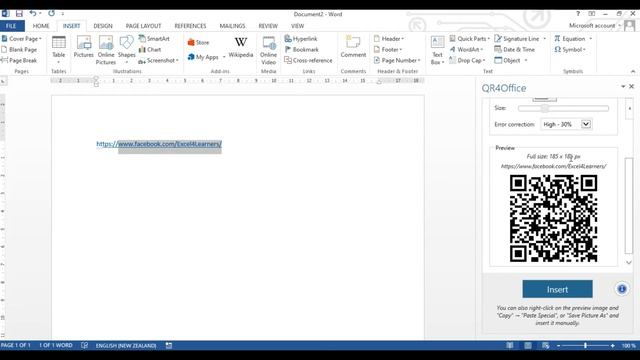Viewport: 640px width, 360px height.
Task: Click the Redo/Repeat icon
Action: click(x=51, y=13)
